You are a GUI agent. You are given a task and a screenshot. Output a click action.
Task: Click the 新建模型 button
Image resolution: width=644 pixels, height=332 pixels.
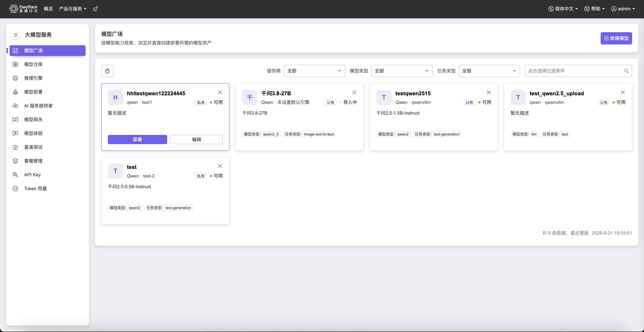[616, 38]
